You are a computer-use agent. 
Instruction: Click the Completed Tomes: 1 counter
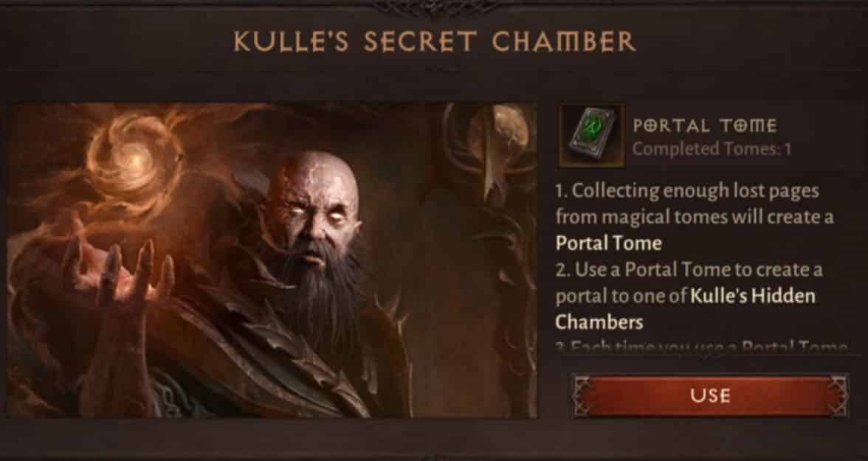712,149
